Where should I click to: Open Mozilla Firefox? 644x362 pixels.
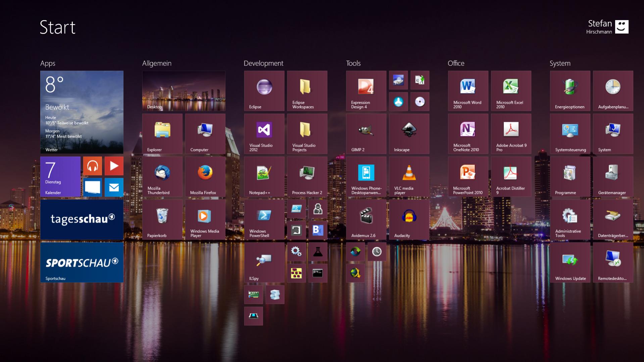(205, 176)
